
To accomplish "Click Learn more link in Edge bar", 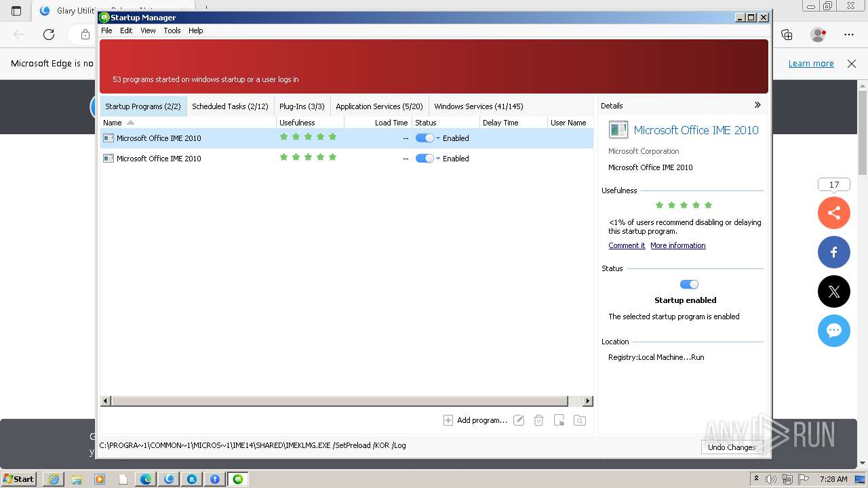I will click(x=811, y=64).
